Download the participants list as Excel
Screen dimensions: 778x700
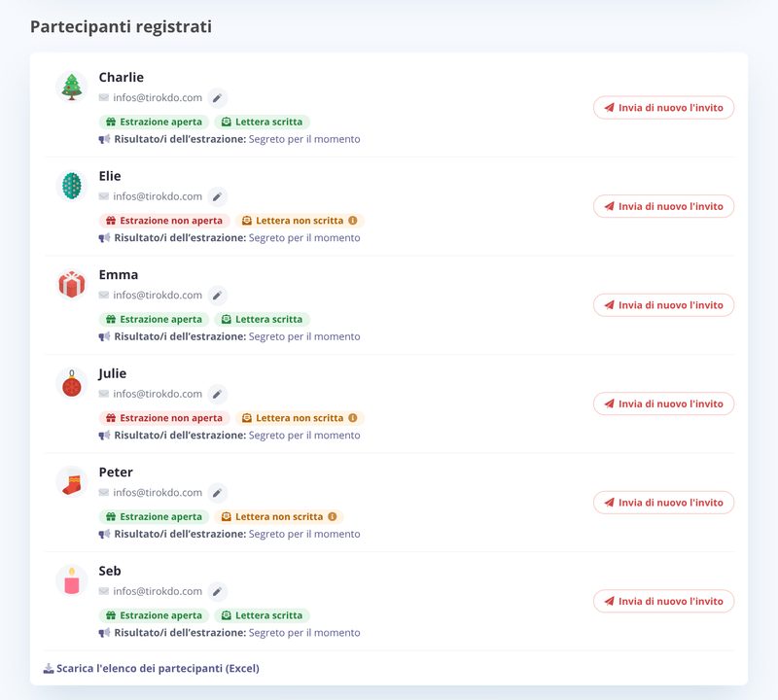pos(152,668)
